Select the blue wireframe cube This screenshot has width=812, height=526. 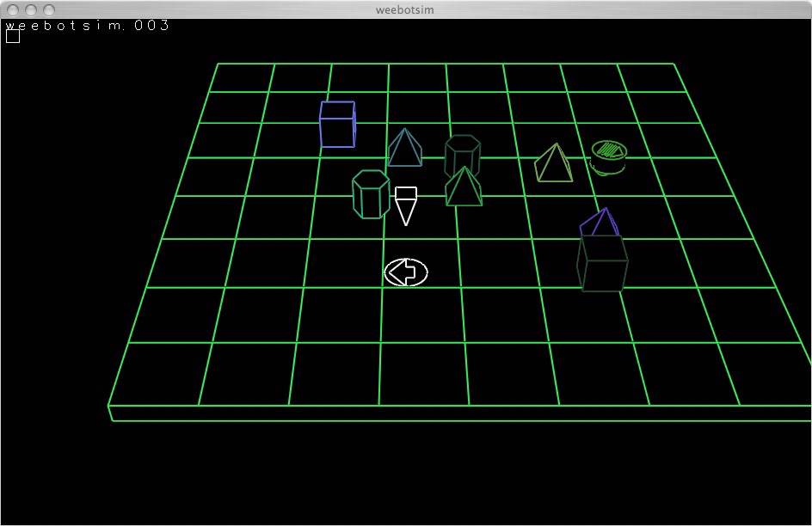coord(338,124)
